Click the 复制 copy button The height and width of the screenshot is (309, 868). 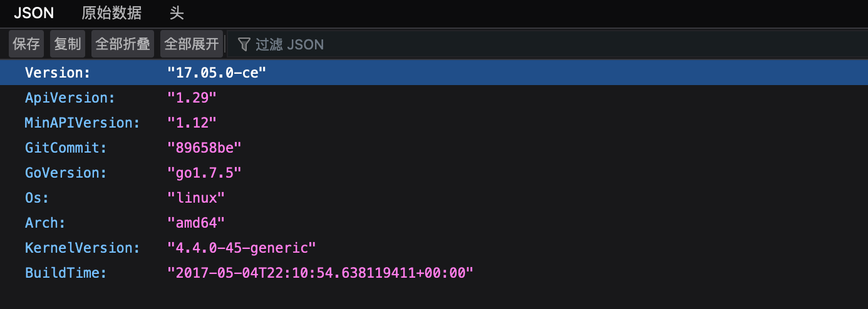click(68, 44)
